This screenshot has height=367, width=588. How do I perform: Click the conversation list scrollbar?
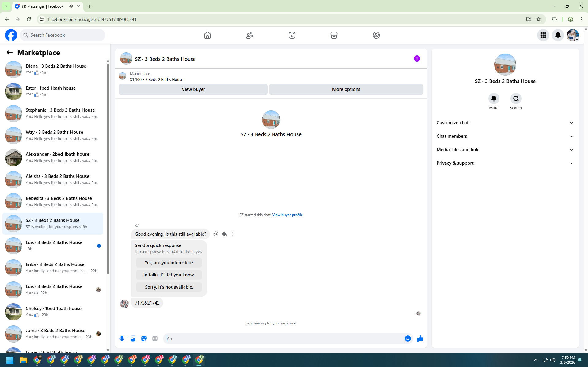pos(108,169)
